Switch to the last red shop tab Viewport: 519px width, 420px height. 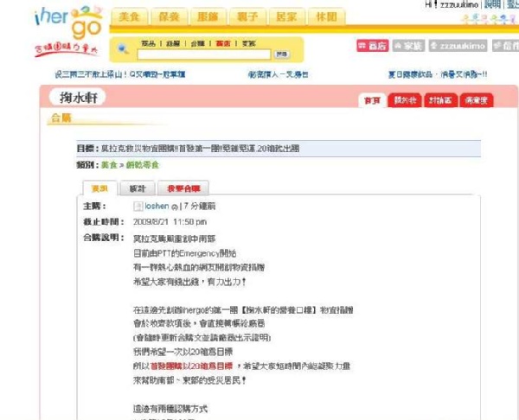click(477, 100)
